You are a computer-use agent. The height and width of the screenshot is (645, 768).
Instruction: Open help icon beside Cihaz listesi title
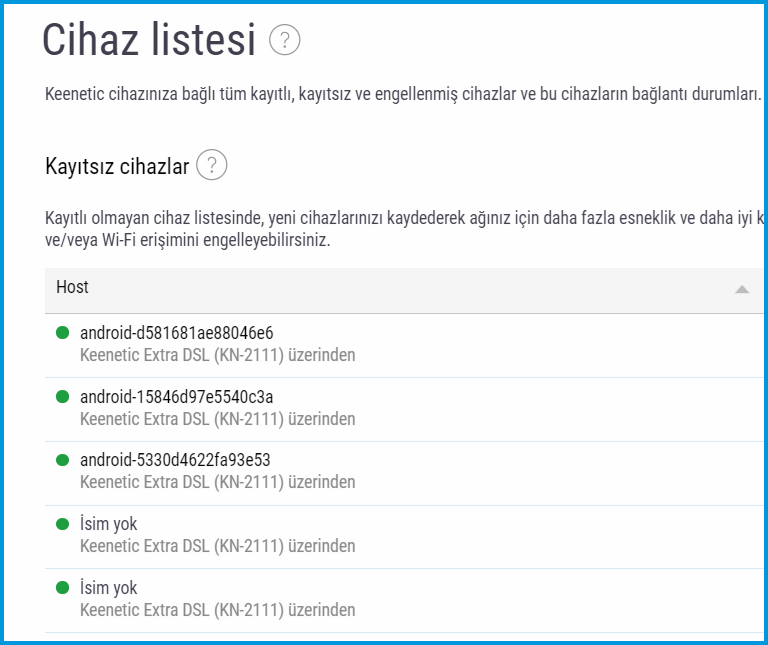click(285, 41)
